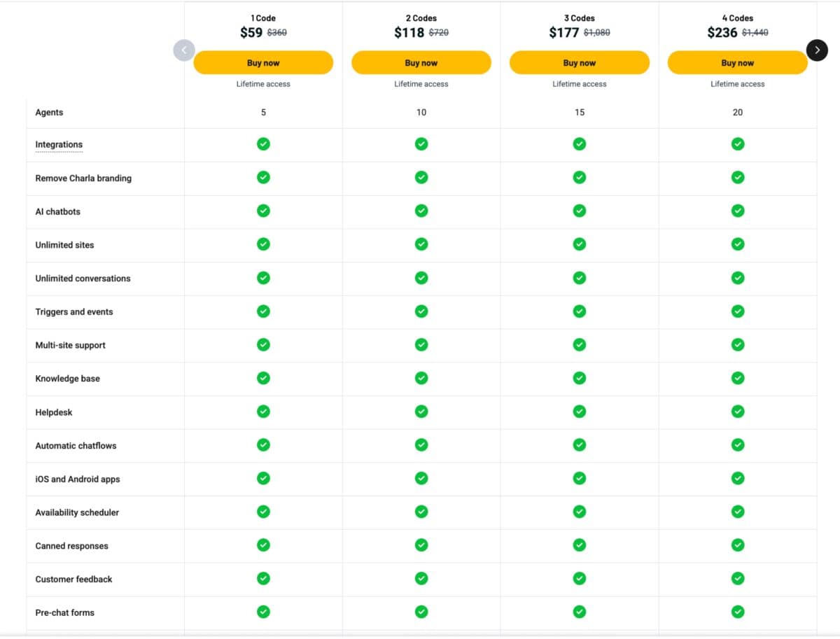The width and height of the screenshot is (840, 639).
Task: Click Helpdesk checkmark in the 1 Code column
Action: pyautogui.click(x=263, y=412)
